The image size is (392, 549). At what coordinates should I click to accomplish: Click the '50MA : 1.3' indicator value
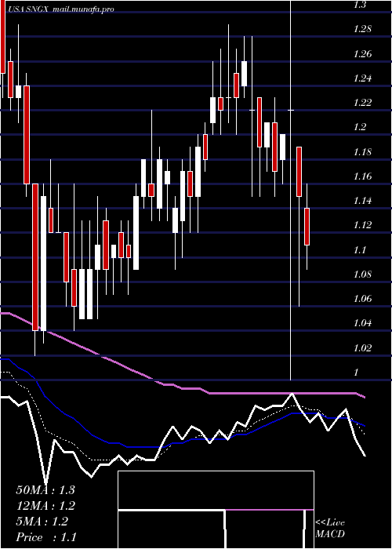[x=45, y=490]
